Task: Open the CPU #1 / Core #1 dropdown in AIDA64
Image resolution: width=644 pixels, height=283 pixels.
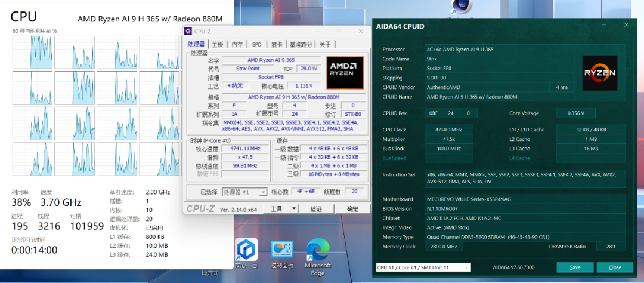Action: [x=423, y=267]
